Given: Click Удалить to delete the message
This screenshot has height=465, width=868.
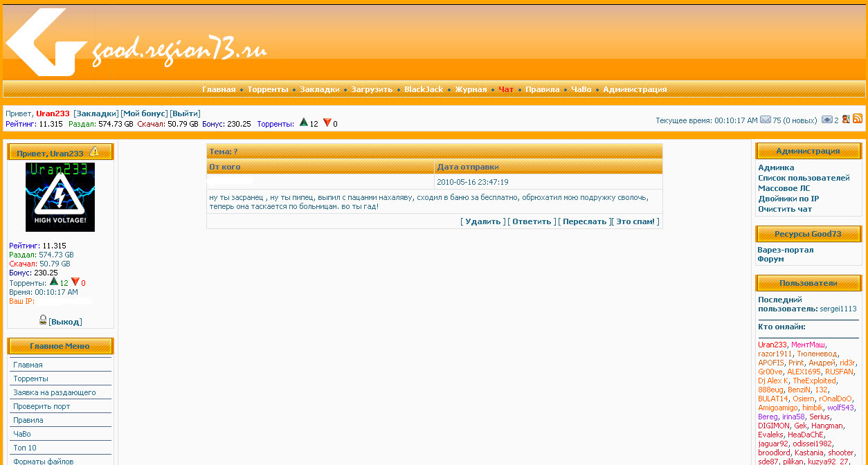Looking at the screenshot, I should click(482, 221).
